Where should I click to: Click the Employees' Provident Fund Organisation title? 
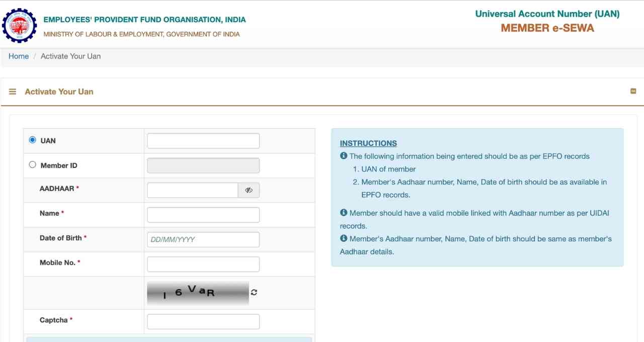click(x=145, y=20)
